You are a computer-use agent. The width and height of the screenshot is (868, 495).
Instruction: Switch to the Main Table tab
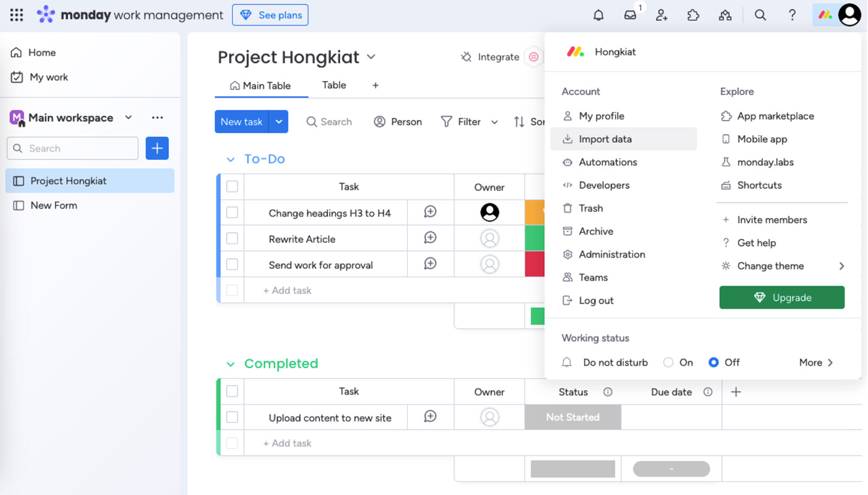click(x=261, y=86)
